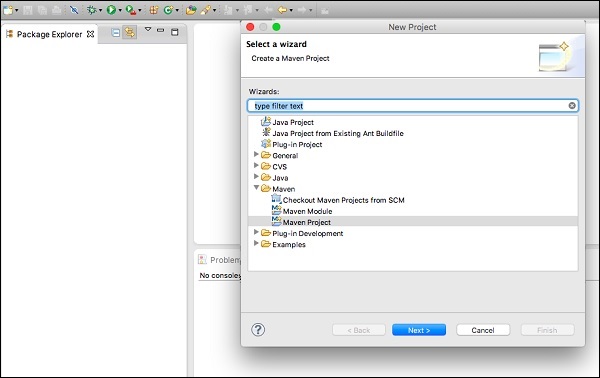Open the Package Explorer view menu triangle
The image size is (600, 378).
tap(148, 29)
